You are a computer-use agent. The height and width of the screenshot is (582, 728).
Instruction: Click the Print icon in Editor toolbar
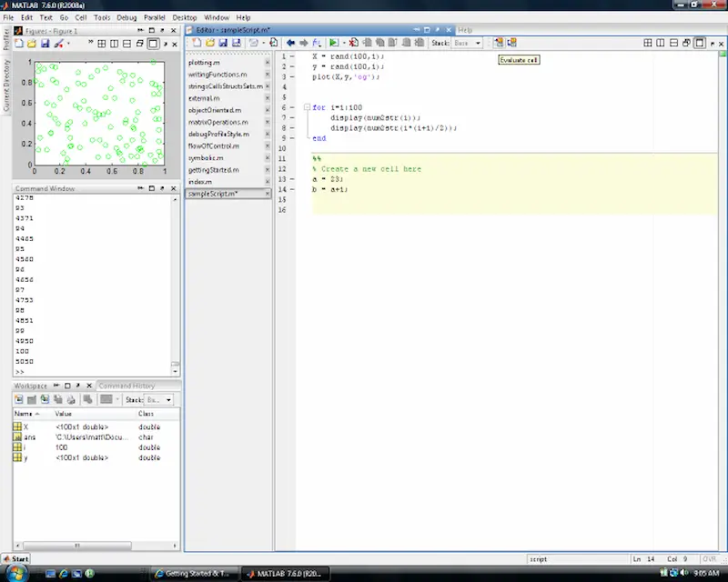(x=234, y=42)
